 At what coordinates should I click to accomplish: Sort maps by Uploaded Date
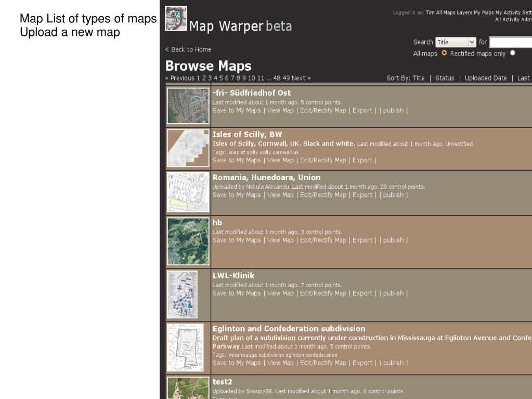[486, 78]
